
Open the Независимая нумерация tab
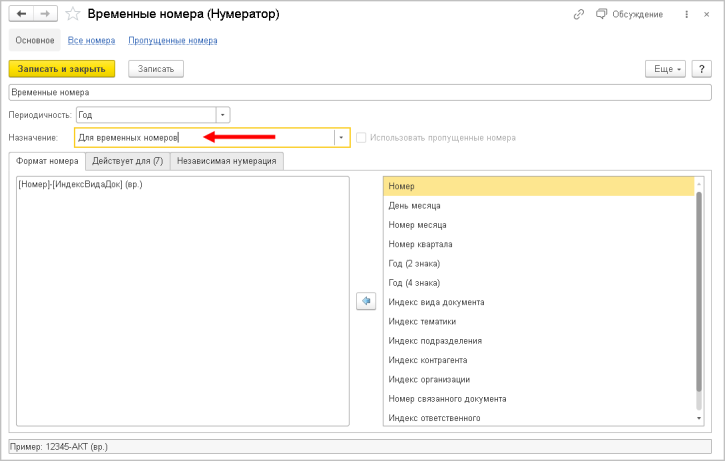(227, 161)
